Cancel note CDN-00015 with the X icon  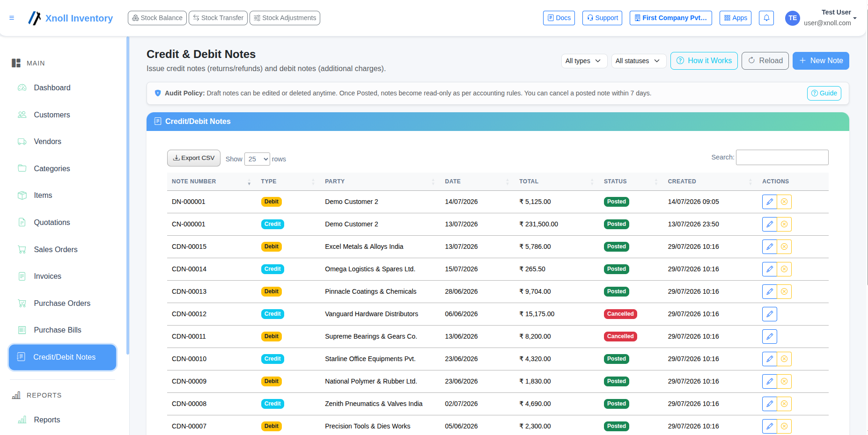[784, 246]
